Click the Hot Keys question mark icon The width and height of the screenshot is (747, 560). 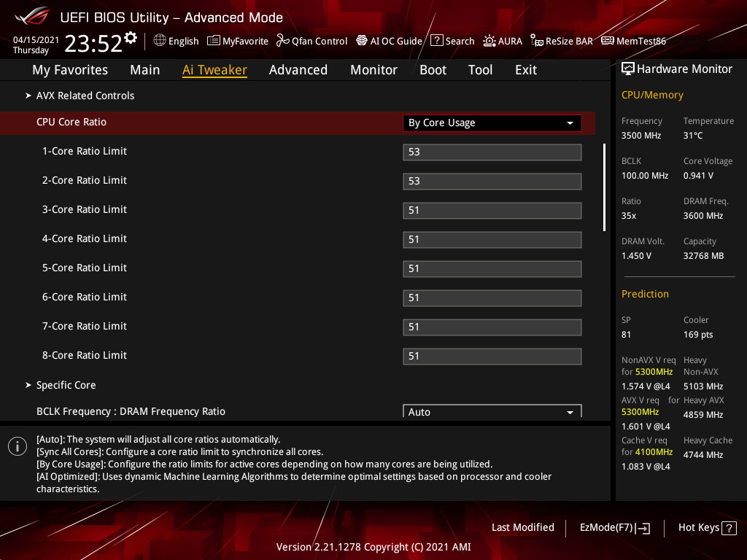point(729,528)
